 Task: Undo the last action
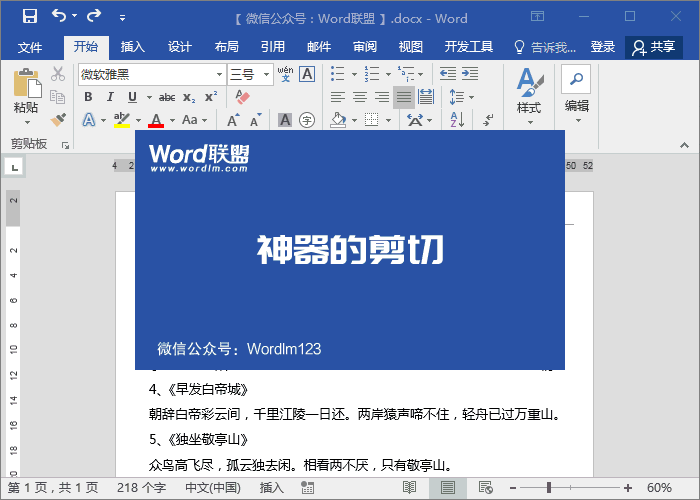[x=58, y=16]
